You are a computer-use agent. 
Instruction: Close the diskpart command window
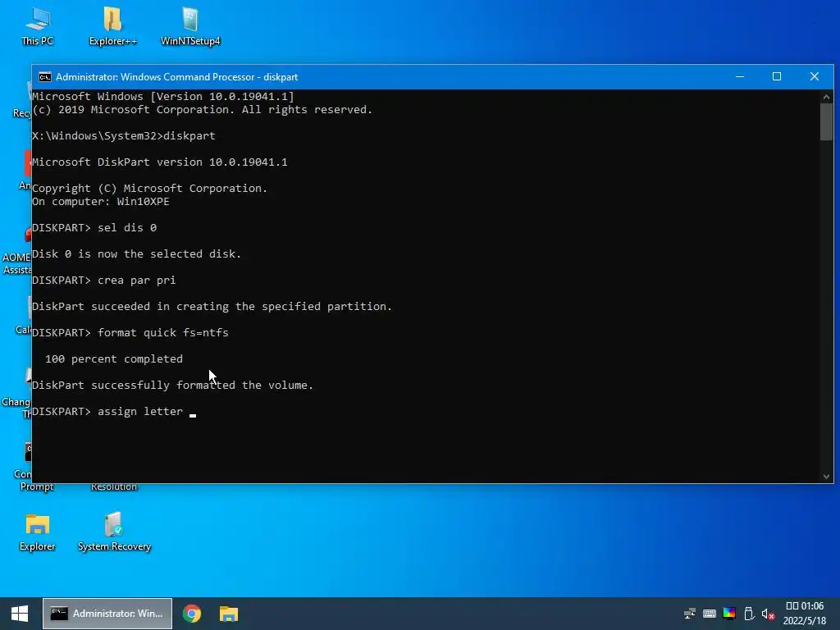point(815,76)
